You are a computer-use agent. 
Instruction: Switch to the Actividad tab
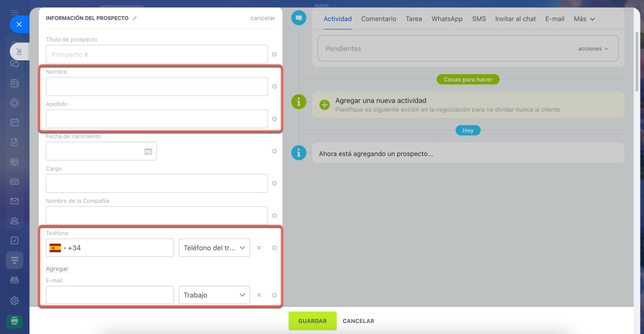[x=338, y=19]
